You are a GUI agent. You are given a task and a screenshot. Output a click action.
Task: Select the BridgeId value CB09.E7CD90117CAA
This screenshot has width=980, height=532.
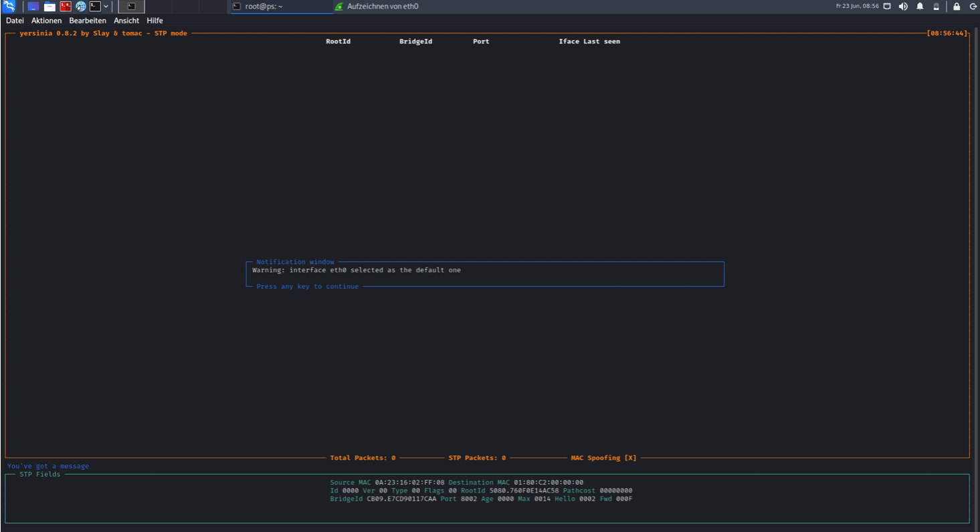401,499
